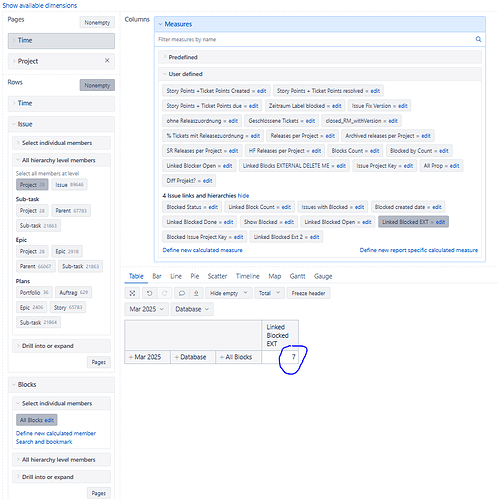Image resolution: width=498 pixels, height=499 pixels.
Task: Toggle Nonempty for Pages
Action: (x=97, y=22)
